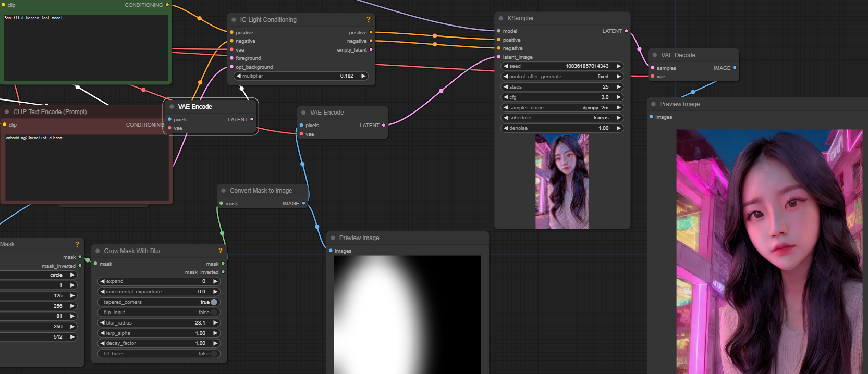Click the Convert Mask to Image IMAGE output
Viewport: 868px width, 374px height.
click(303, 203)
